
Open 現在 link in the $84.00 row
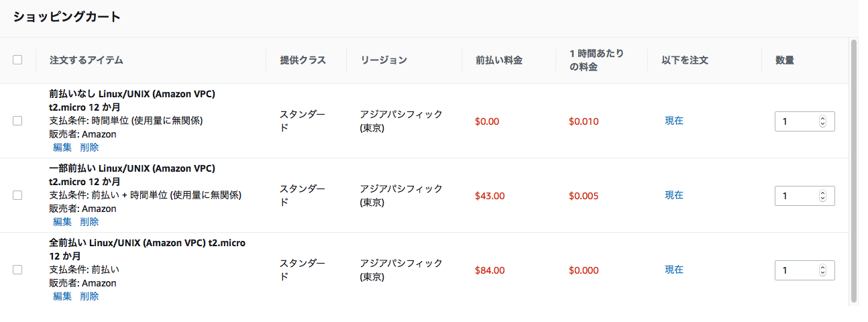[x=674, y=270]
